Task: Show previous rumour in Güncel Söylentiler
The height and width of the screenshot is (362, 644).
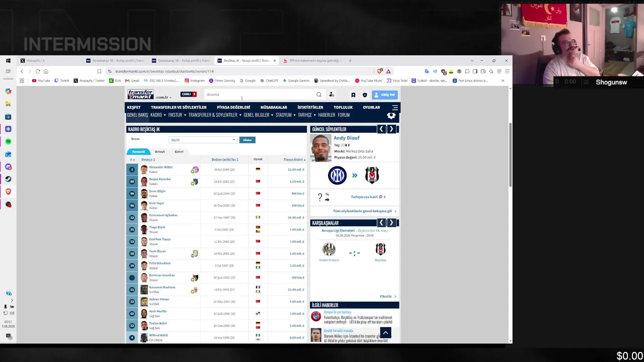Action: [x=381, y=129]
